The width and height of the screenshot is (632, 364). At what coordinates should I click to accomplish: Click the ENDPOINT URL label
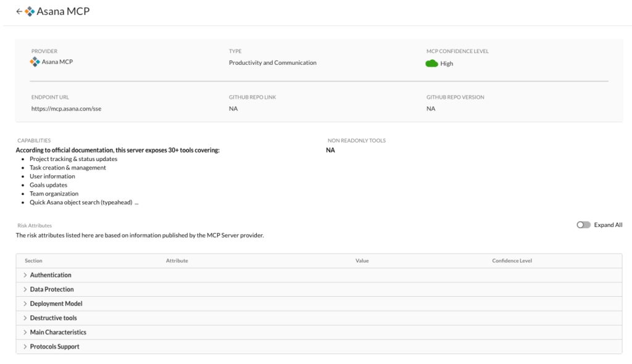coord(50,97)
